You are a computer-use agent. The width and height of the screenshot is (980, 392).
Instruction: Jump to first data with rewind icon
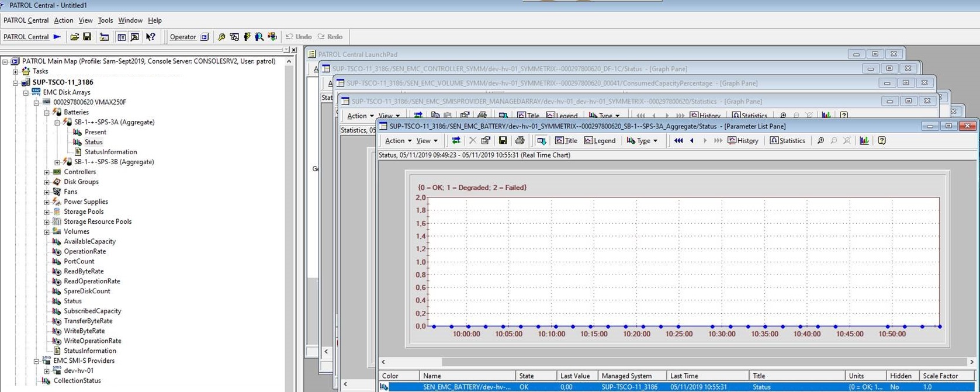tap(678, 141)
